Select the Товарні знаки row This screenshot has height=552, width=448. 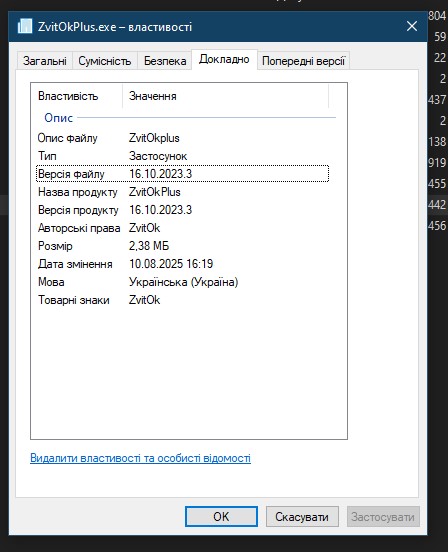(182, 300)
